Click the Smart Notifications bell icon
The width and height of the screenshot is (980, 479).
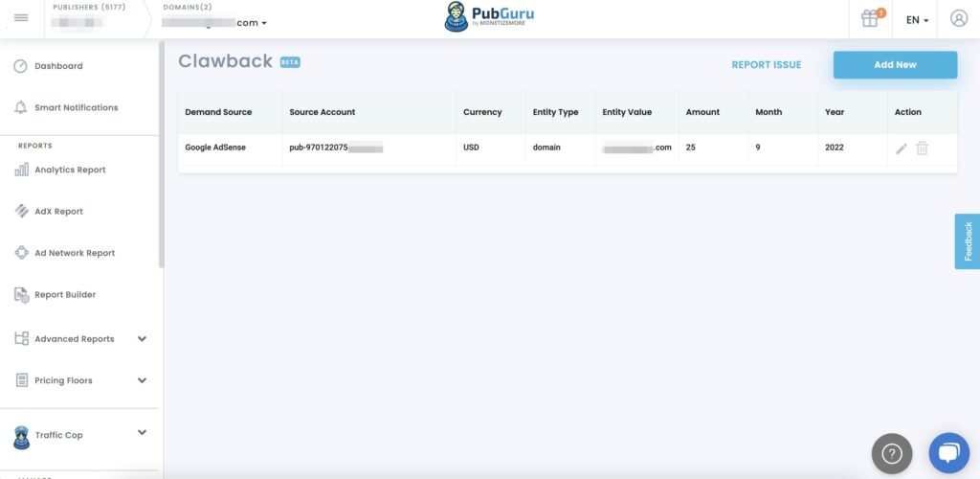(21, 107)
